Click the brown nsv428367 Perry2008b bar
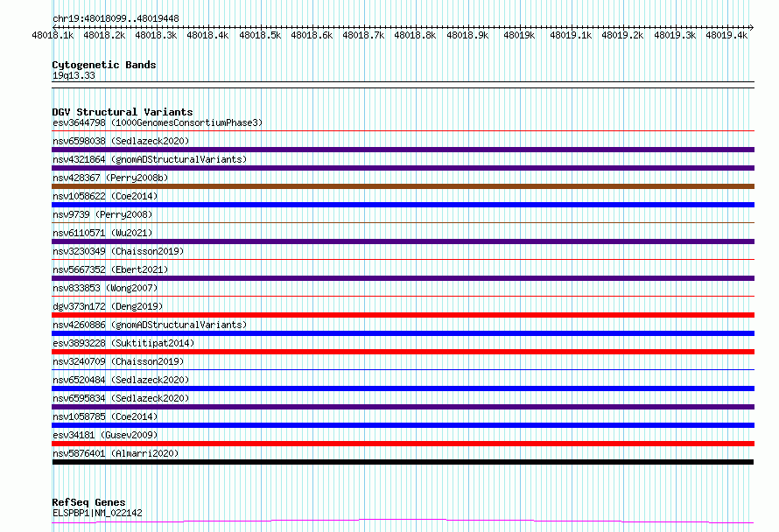This screenshot has height=532, width=779. pyautogui.click(x=403, y=186)
